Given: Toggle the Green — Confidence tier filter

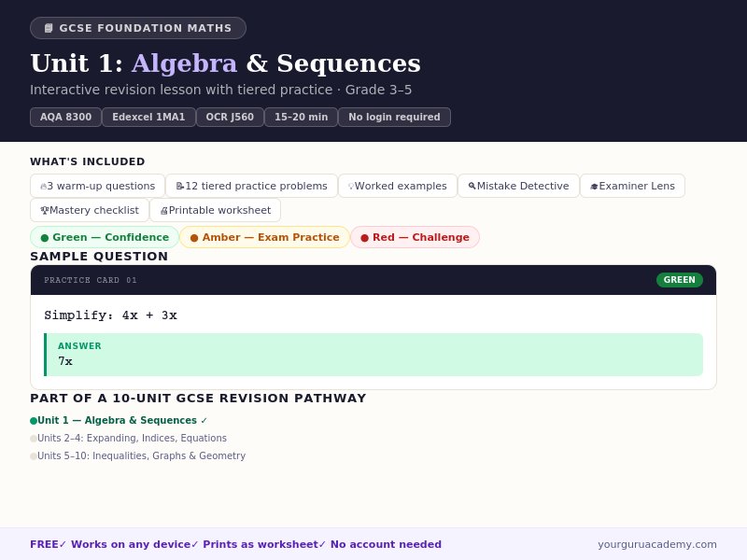Looking at the screenshot, I should pyautogui.click(x=105, y=237).
